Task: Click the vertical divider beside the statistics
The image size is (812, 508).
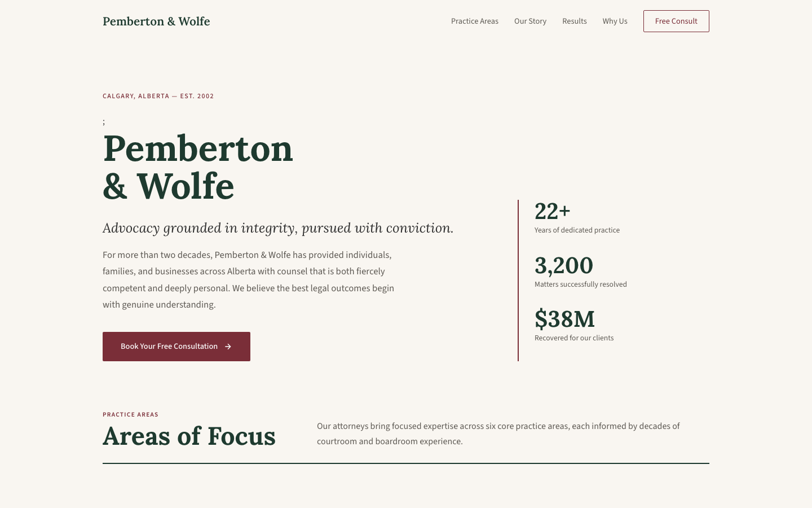Action: pos(518,279)
